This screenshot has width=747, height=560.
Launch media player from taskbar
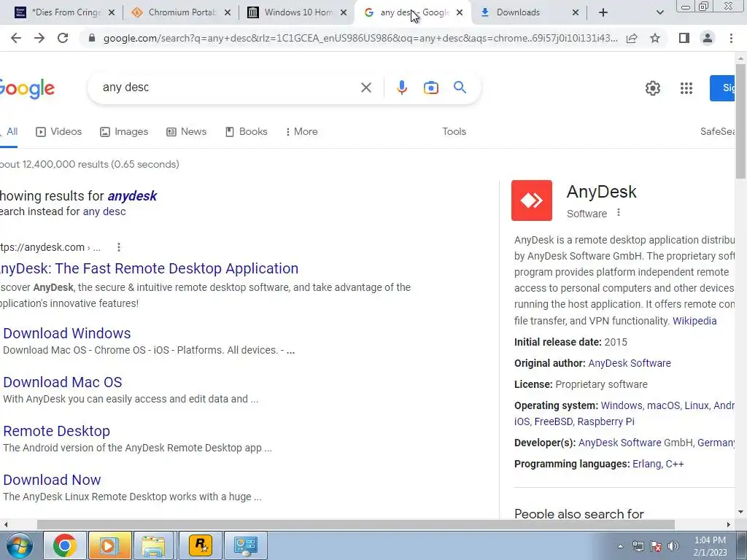pyautogui.click(x=109, y=545)
